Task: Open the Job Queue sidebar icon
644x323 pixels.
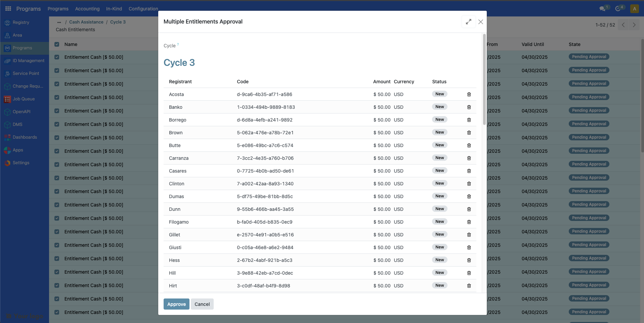Action: [x=7, y=99]
